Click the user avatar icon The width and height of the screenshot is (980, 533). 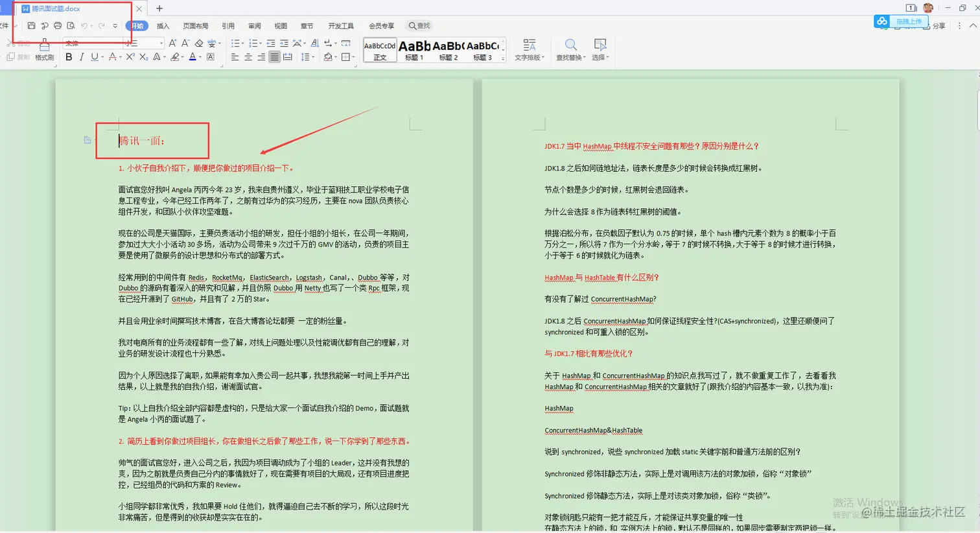tap(928, 8)
